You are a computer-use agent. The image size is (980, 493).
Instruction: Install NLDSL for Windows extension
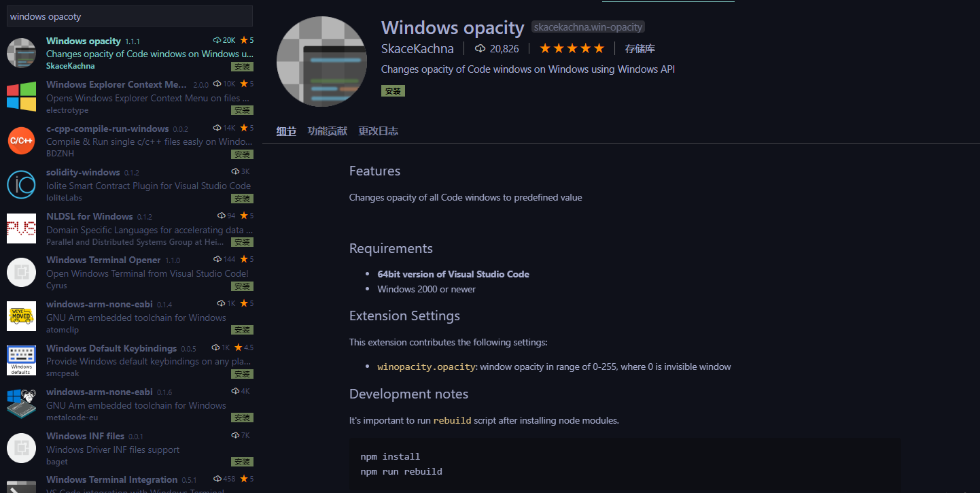pyautogui.click(x=242, y=242)
